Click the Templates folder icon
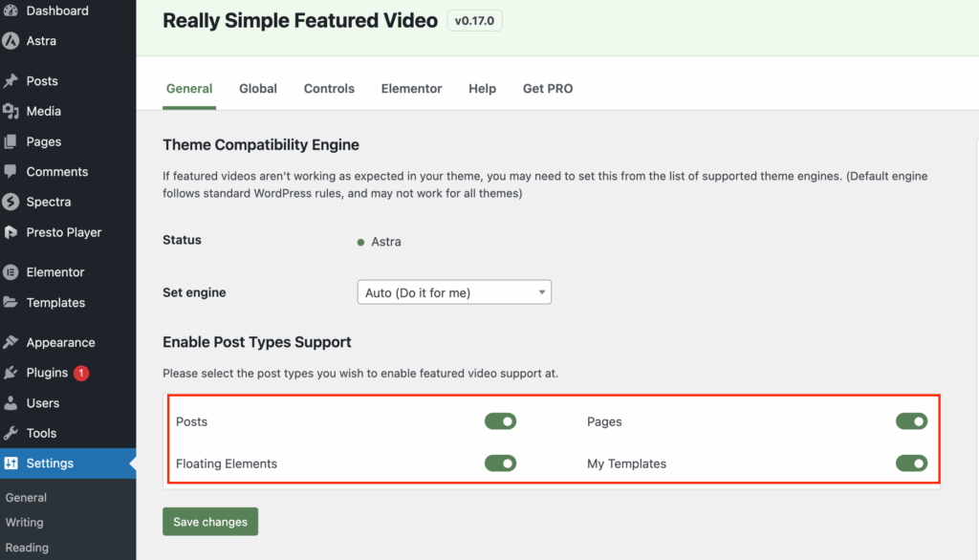 pos(11,302)
